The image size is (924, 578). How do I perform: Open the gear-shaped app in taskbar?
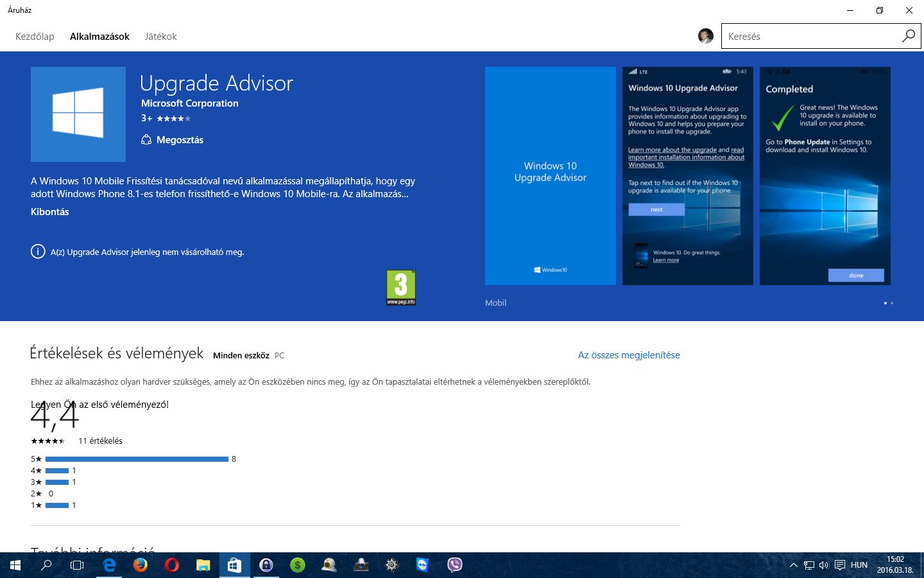[391, 565]
